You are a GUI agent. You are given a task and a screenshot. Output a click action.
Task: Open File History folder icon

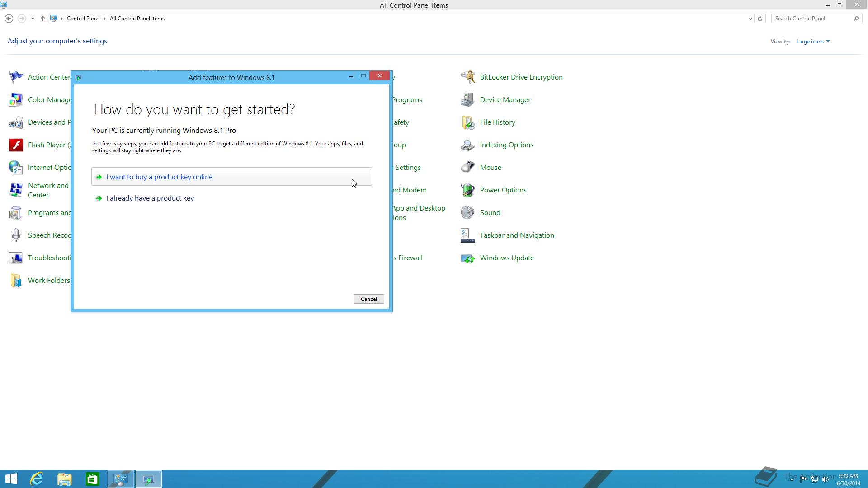(468, 122)
